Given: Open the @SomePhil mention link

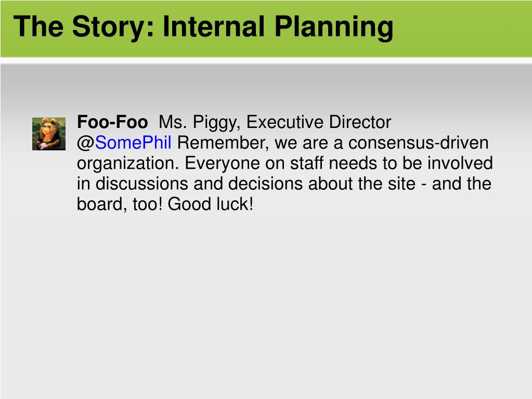Looking at the screenshot, I should tap(133, 143).
